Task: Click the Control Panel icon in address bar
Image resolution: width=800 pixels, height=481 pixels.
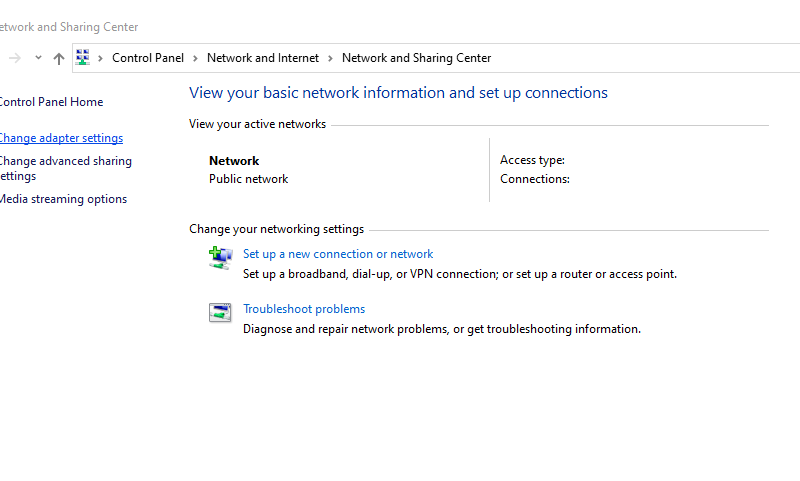Action: click(x=83, y=58)
